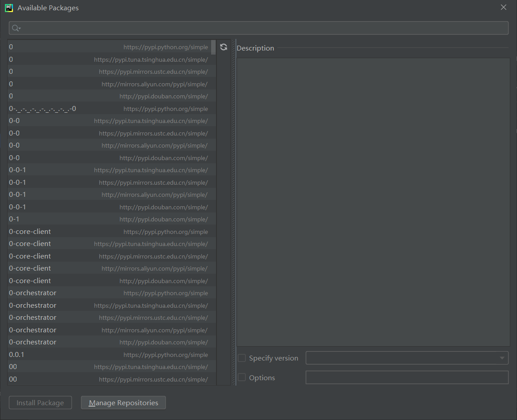
Task: Enable the Options checkbox
Action: (x=242, y=378)
